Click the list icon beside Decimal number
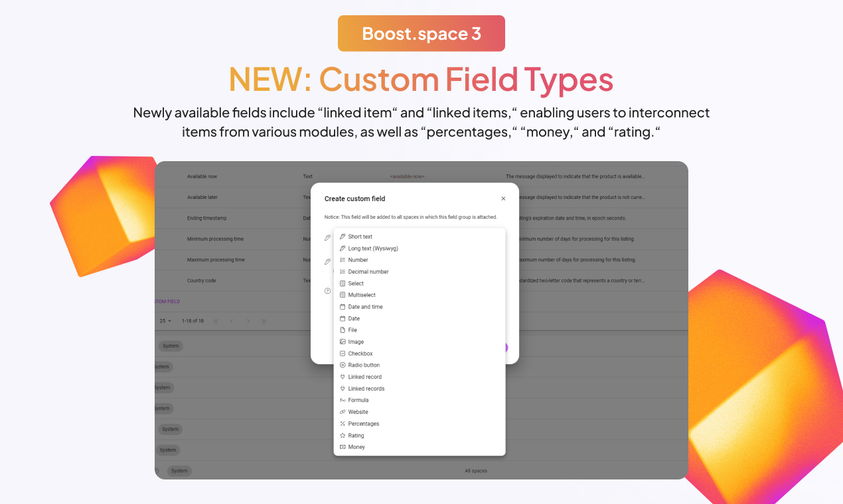 click(343, 272)
